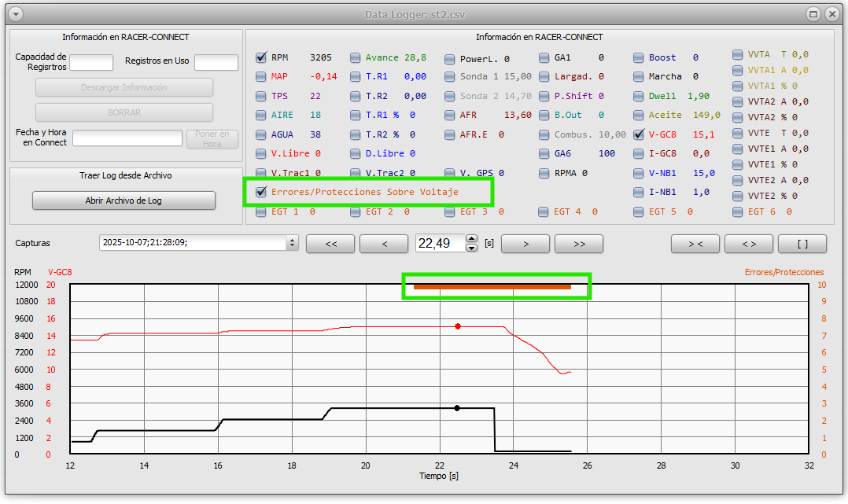Click the >< zoom-in range icon
Image resolution: width=848 pixels, height=504 pixels.
click(x=695, y=244)
